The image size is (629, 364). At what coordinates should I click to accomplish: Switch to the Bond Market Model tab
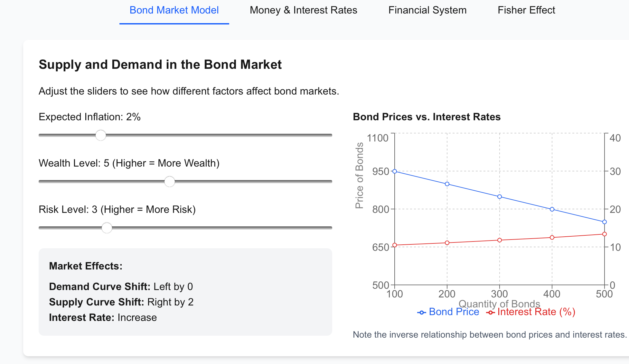pyautogui.click(x=174, y=10)
